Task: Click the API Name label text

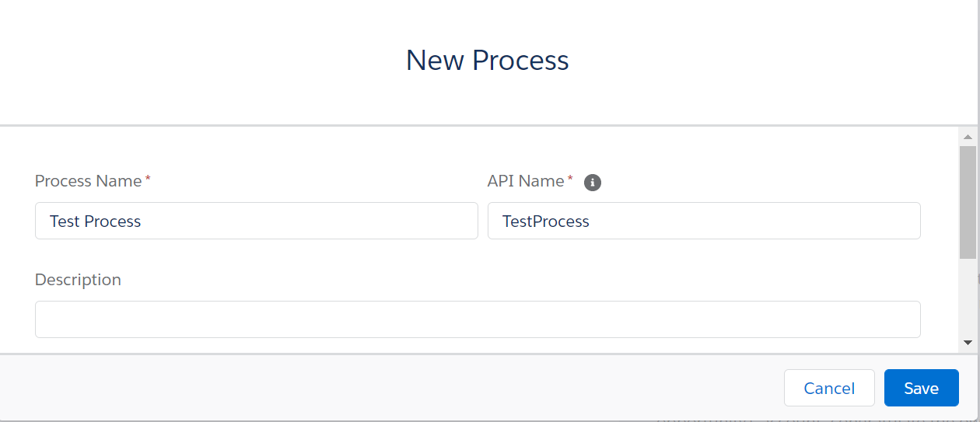Action: pyautogui.click(x=526, y=181)
